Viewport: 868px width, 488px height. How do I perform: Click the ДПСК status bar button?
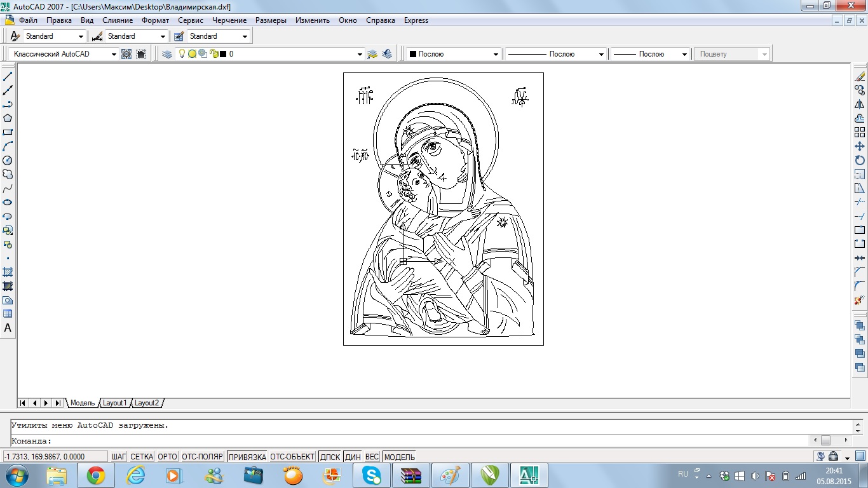330,456
